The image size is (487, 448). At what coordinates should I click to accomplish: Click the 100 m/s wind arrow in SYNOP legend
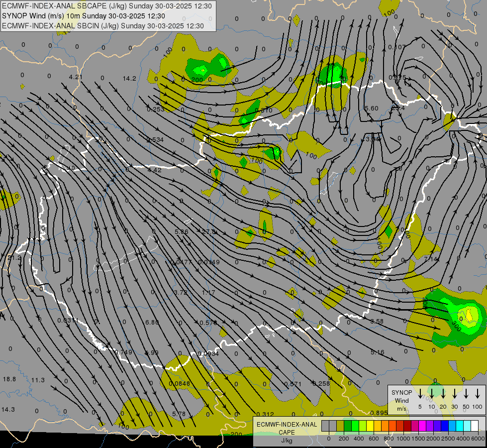478,394
